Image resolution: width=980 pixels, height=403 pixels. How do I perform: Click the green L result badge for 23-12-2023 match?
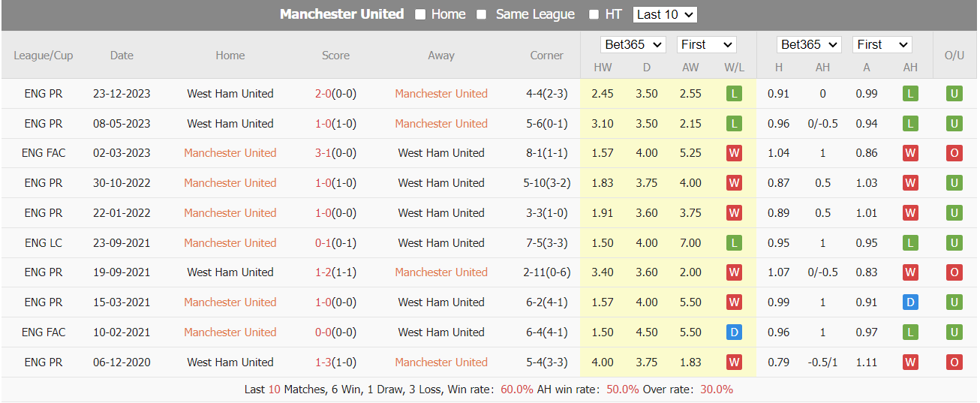tap(734, 94)
